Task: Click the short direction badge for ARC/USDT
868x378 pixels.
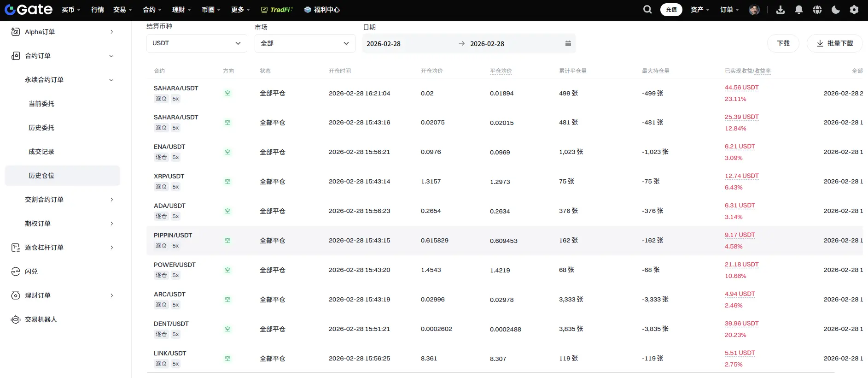Action: pyautogui.click(x=227, y=300)
